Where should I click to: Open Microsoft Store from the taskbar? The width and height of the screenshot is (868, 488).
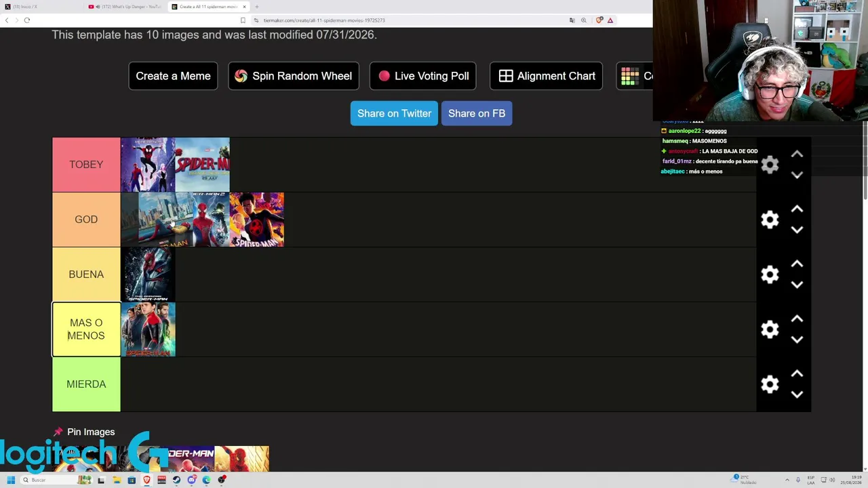(132, 480)
